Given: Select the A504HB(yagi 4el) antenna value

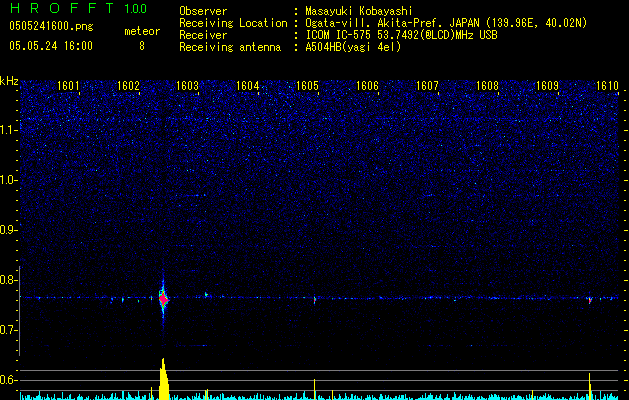Looking at the screenshot, I should (353, 47).
